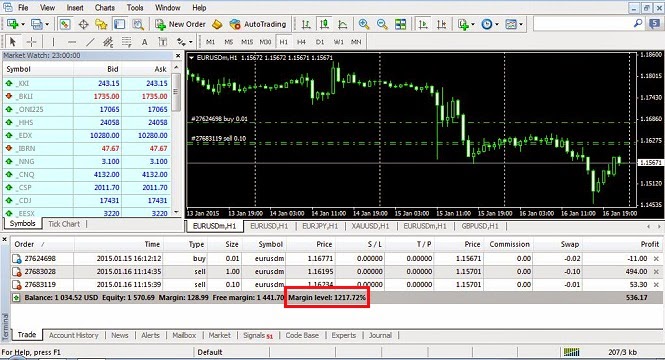The image size is (665, 360).
Task: Toggle chart Auto Scroll
Action: click(423, 25)
